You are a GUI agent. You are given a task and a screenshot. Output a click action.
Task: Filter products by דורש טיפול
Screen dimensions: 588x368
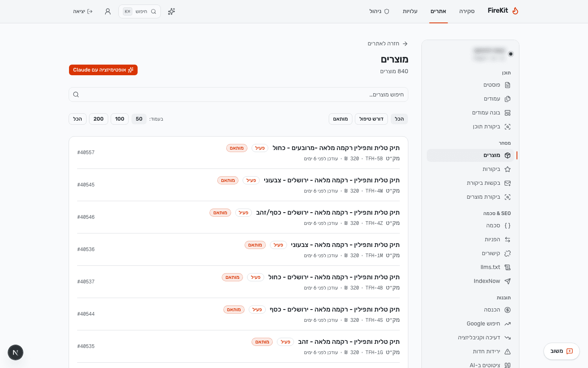click(x=371, y=119)
